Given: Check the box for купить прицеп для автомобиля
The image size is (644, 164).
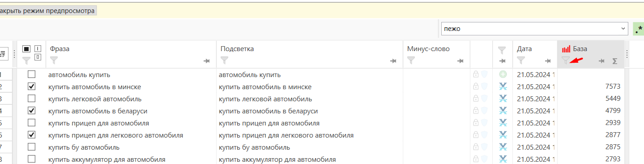Looking at the screenshot, I should click(x=31, y=123).
